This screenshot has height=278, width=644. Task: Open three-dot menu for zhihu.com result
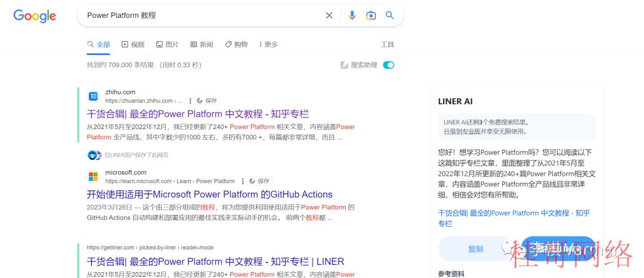coord(190,101)
